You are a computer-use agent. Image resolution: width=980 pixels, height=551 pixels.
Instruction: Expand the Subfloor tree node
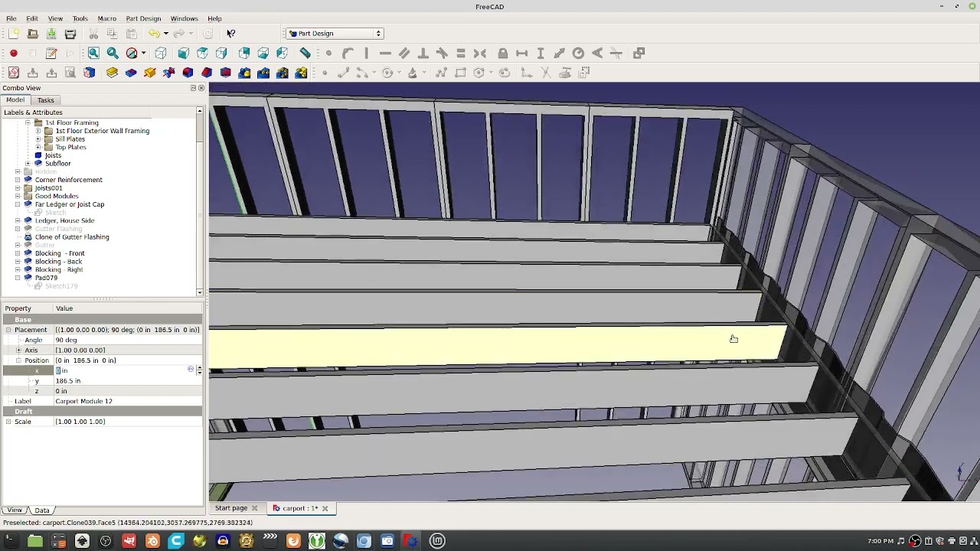(28, 164)
